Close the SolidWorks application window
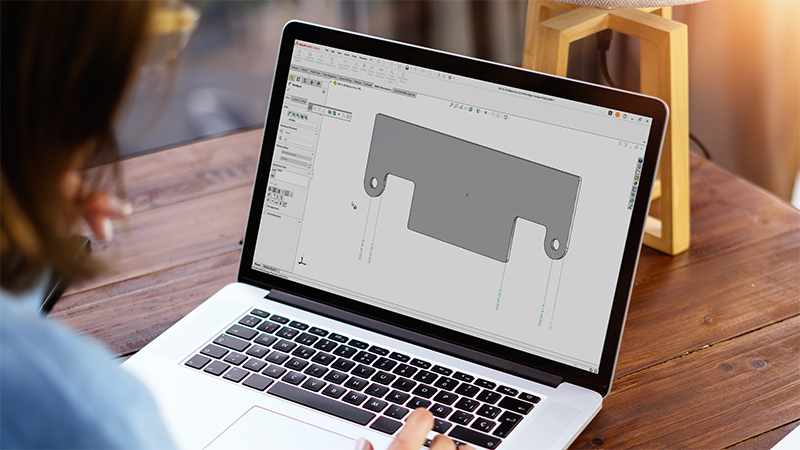The width and height of the screenshot is (800, 450). 647,121
